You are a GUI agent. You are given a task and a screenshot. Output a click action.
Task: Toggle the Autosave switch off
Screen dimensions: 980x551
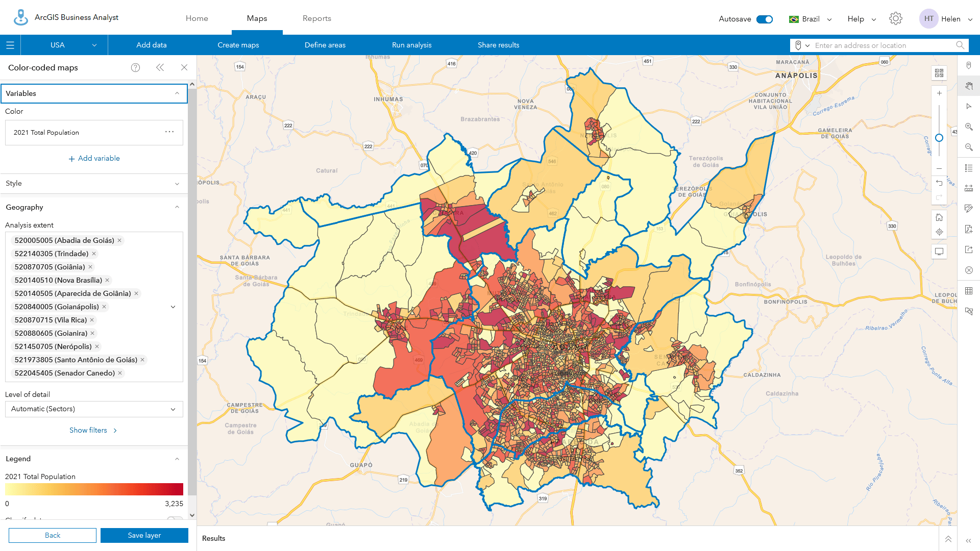[x=764, y=18]
